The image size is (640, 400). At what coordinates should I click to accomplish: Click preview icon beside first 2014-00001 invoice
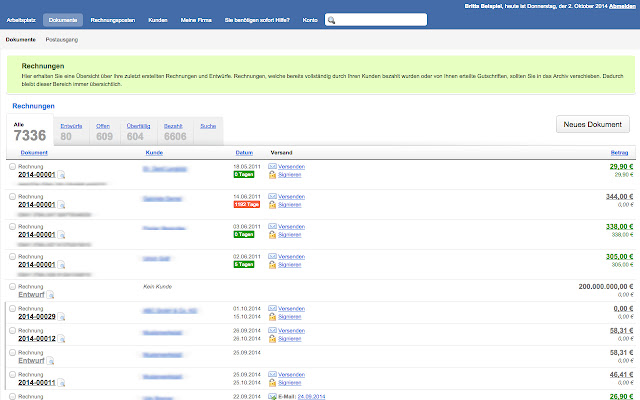point(61,175)
